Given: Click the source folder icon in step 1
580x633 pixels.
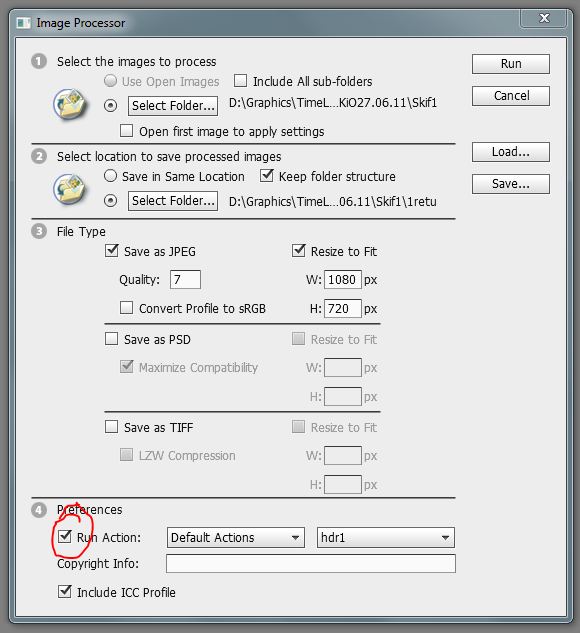Looking at the screenshot, I should coord(70,104).
